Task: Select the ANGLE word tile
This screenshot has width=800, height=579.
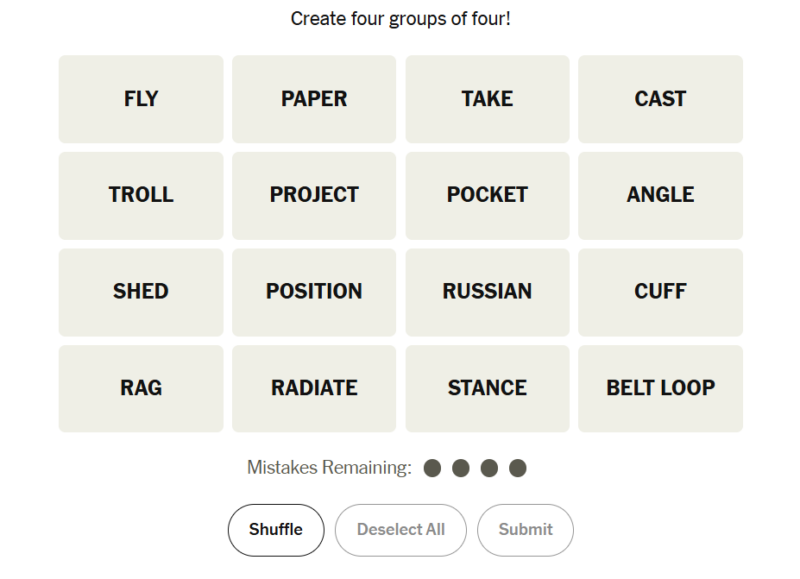Action: [x=660, y=195]
